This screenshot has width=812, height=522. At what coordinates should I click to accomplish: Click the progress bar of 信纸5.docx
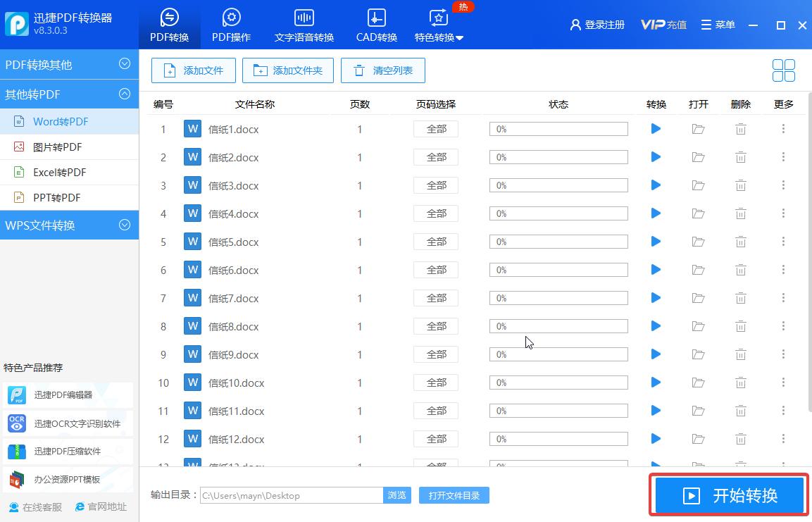tap(558, 242)
